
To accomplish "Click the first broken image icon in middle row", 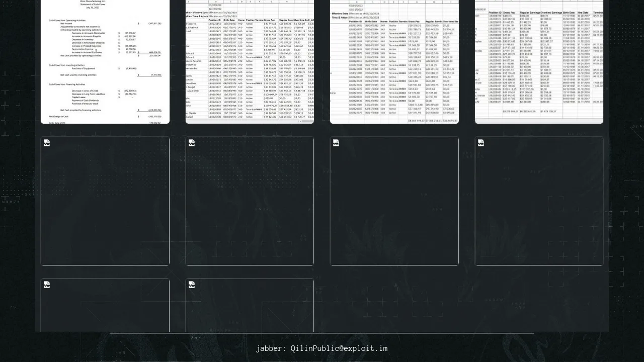I will pyautogui.click(x=47, y=143).
